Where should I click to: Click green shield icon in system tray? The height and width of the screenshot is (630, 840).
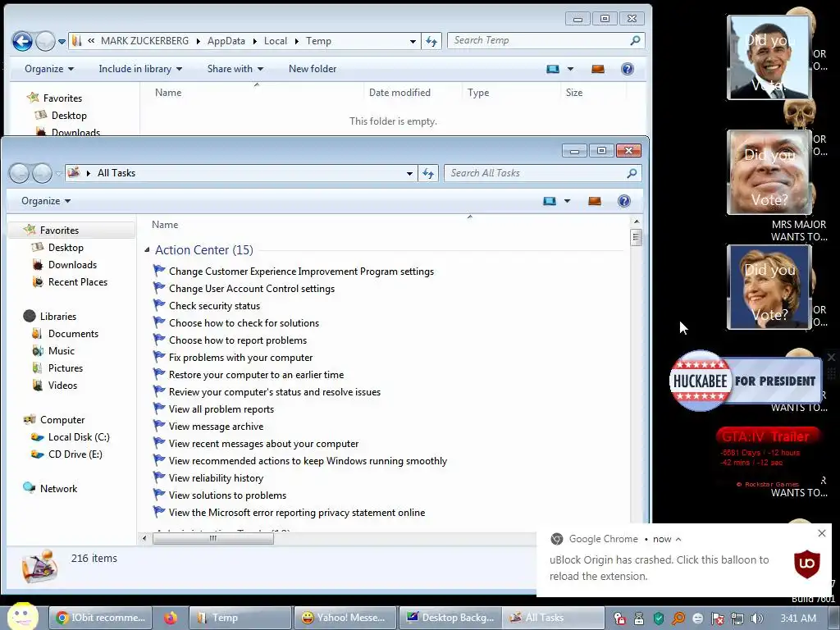coord(659,619)
